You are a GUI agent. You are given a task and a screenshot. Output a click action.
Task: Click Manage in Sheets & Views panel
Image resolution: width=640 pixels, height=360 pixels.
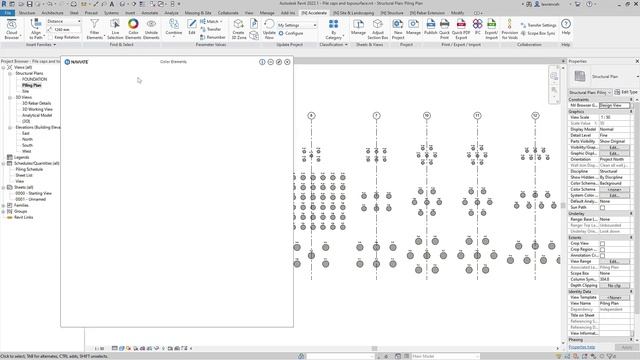[x=358, y=28]
